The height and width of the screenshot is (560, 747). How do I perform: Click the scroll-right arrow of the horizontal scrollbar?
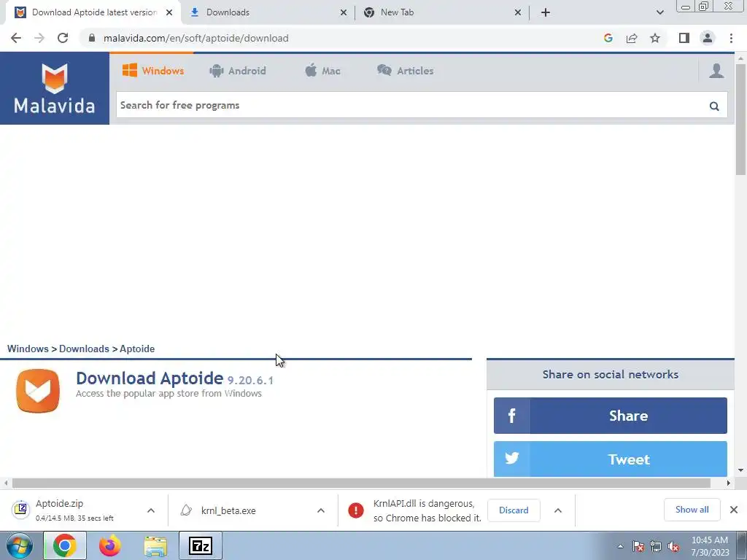pyautogui.click(x=729, y=483)
